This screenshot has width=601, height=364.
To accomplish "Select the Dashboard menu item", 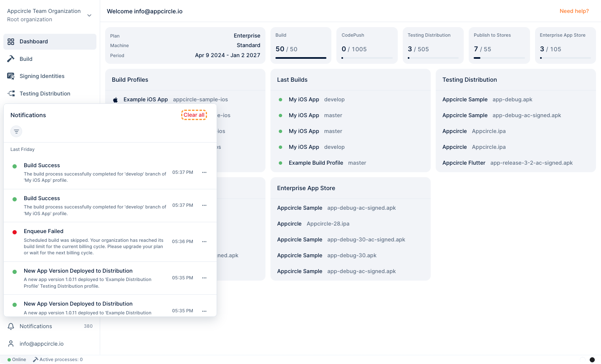I will point(50,42).
